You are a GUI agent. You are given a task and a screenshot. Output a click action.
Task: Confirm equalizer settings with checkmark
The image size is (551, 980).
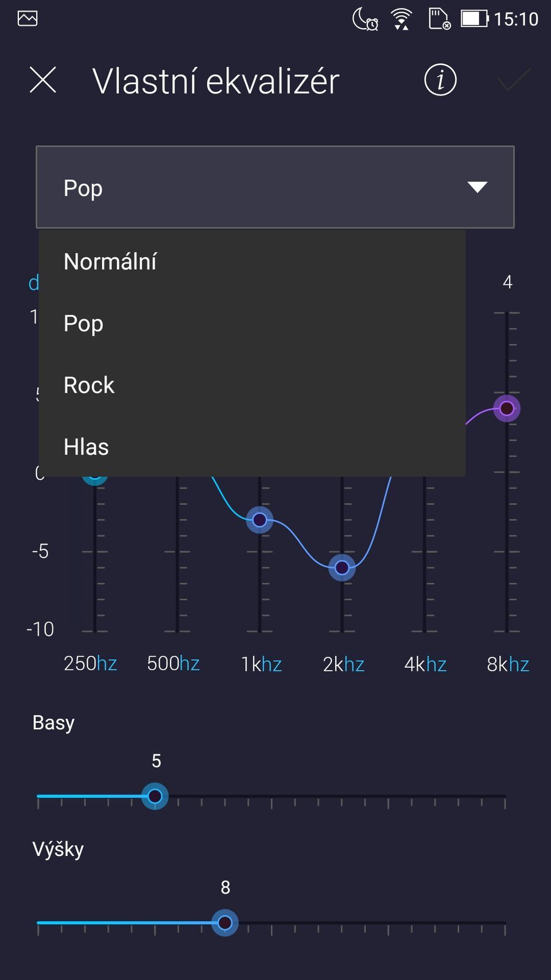coord(514,80)
